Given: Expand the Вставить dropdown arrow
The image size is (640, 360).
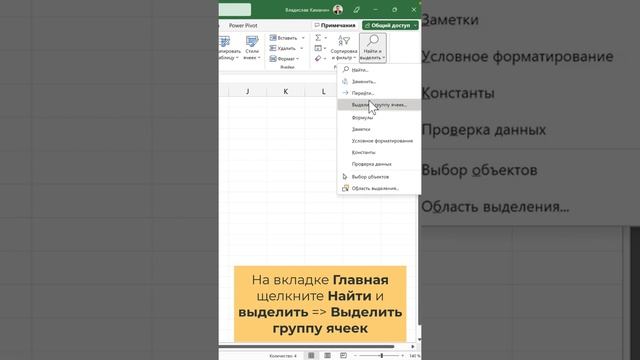Looking at the screenshot, I should 303,38.
